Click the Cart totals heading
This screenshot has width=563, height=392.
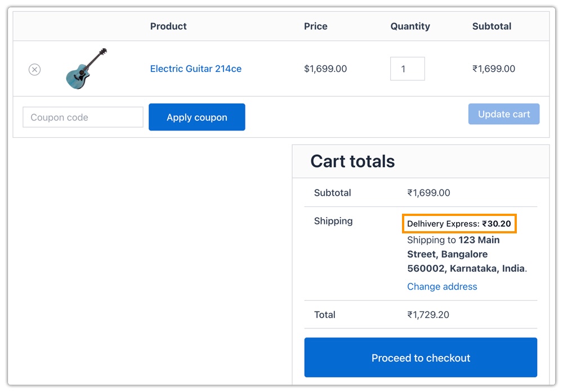pos(351,161)
